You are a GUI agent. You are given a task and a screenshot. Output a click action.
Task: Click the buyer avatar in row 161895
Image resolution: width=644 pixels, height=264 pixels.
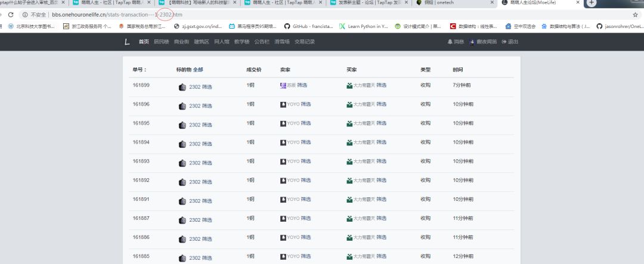click(349, 124)
